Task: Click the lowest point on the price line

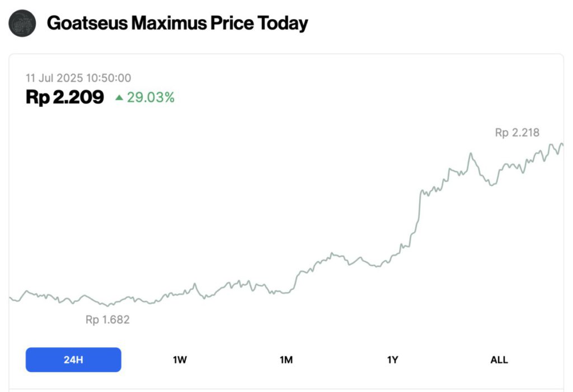Action: 109,306
